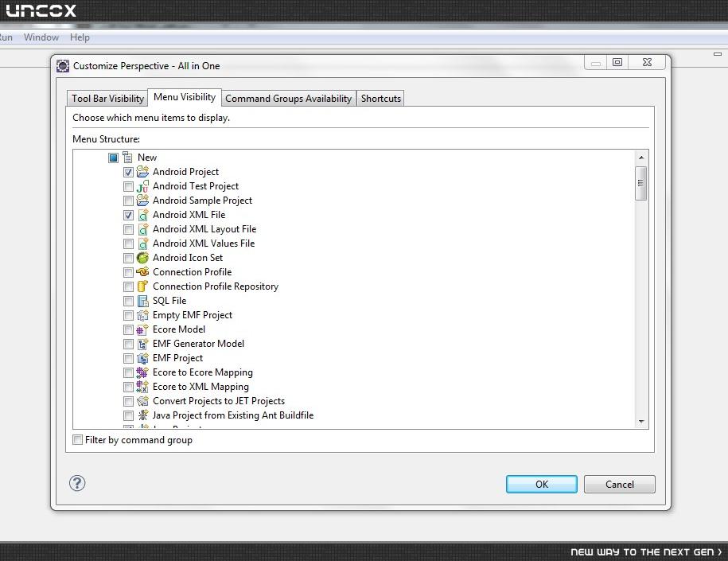728x561 pixels.
Task: Enable the Android XML Values File checkbox
Action: click(x=129, y=244)
